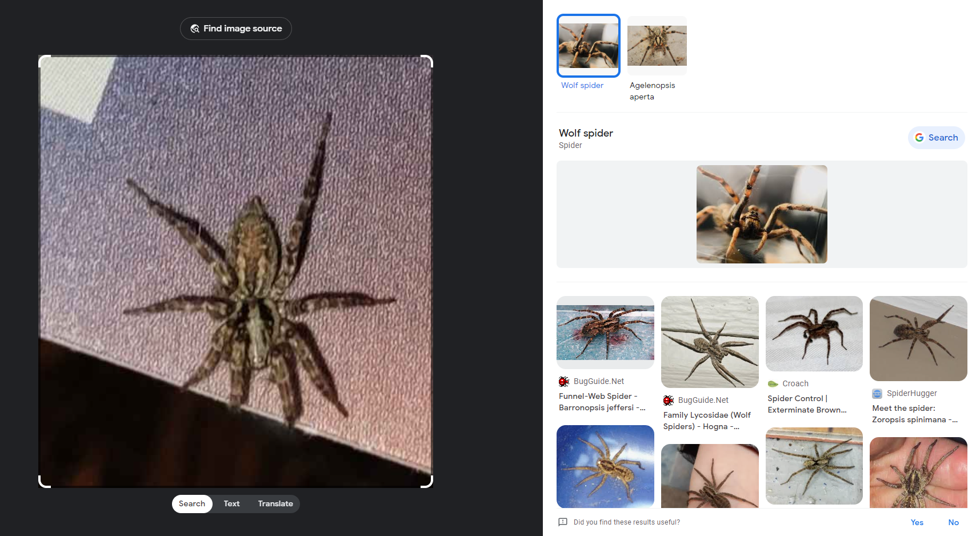Viewport: 980px width, 536px height.
Task: Open the large Wolf spider preview image
Action: point(762,214)
